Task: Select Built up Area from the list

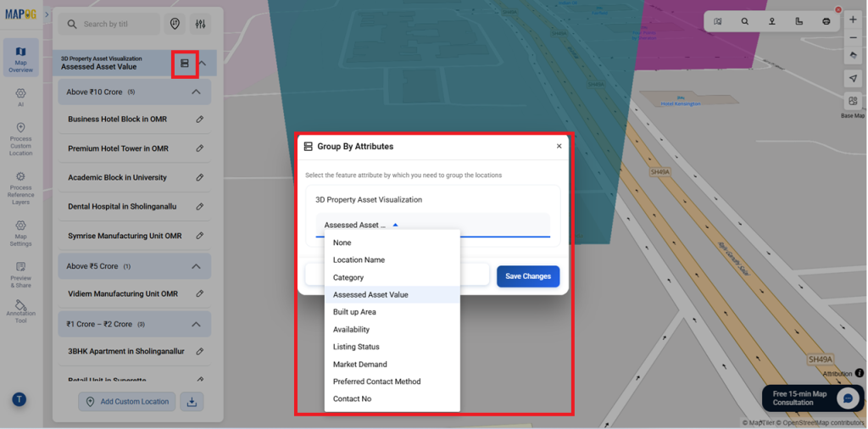Action: tap(392, 312)
